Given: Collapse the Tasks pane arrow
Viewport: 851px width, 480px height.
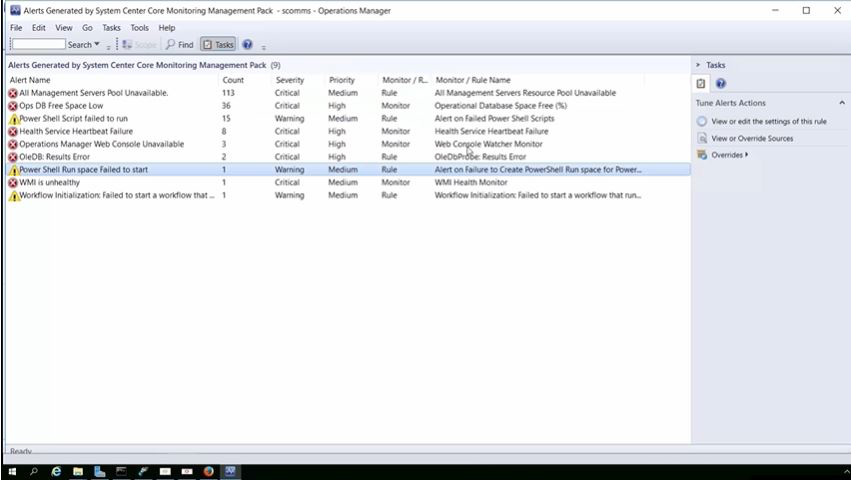Looking at the screenshot, I should point(698,65).
